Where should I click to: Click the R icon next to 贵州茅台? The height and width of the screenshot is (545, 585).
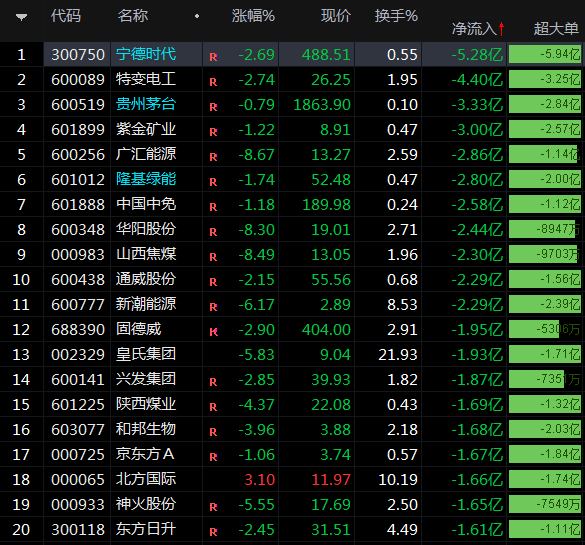(x=213, y=107)
